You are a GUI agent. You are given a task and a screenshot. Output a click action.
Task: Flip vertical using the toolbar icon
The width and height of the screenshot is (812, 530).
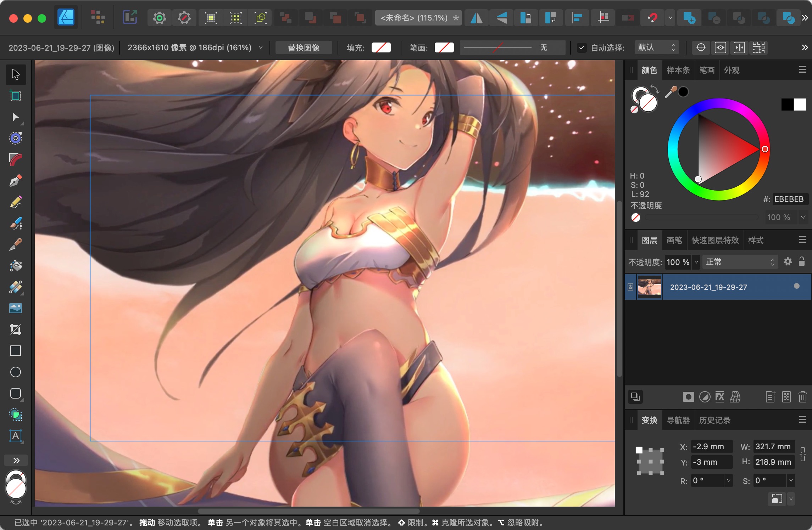coord(501,18)
